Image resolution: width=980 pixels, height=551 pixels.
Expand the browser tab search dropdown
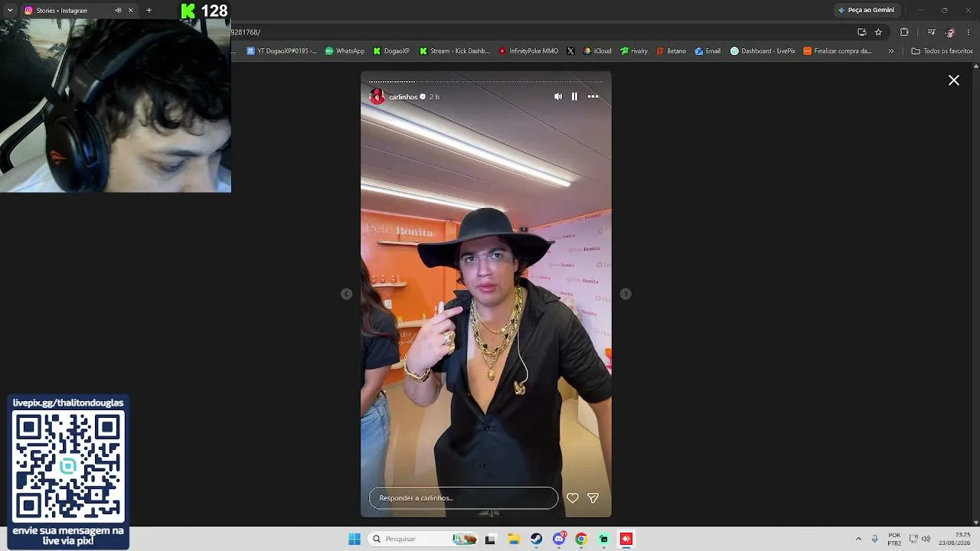(x=10, y=10)
